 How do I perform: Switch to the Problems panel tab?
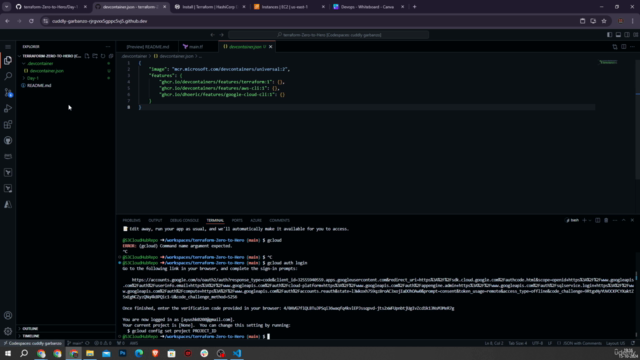click(x=131, y=220)
